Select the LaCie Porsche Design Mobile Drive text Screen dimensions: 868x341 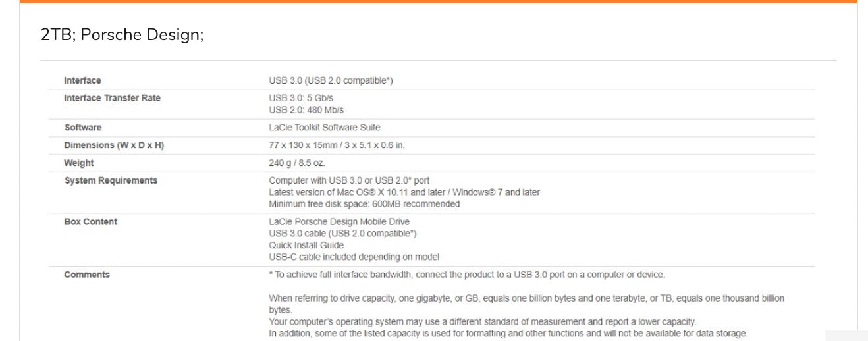point(339,222)
